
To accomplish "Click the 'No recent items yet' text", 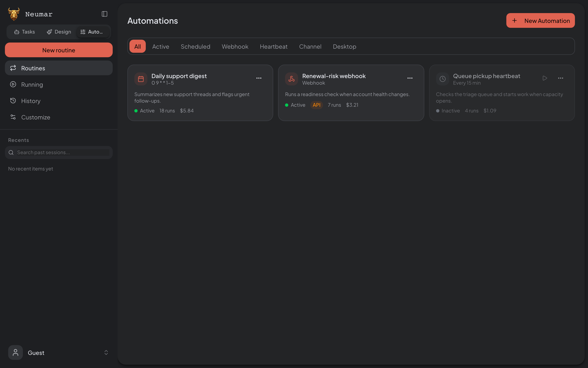I will [31, 169].
